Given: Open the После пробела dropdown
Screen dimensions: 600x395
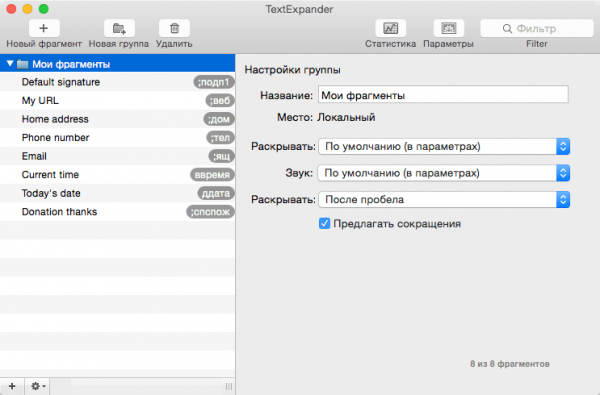Looking at the screenshot, I should 444,199.
